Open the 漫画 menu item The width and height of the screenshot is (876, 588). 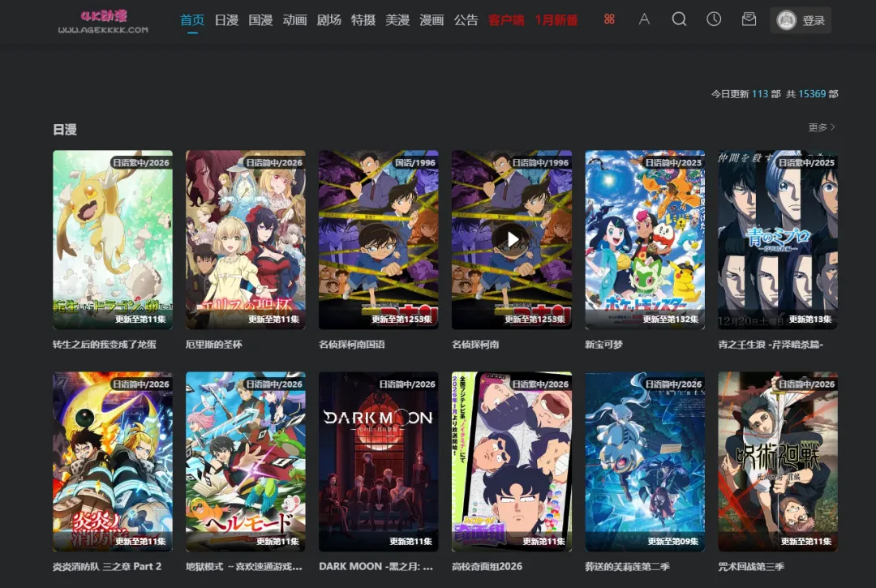pos(432,20)
